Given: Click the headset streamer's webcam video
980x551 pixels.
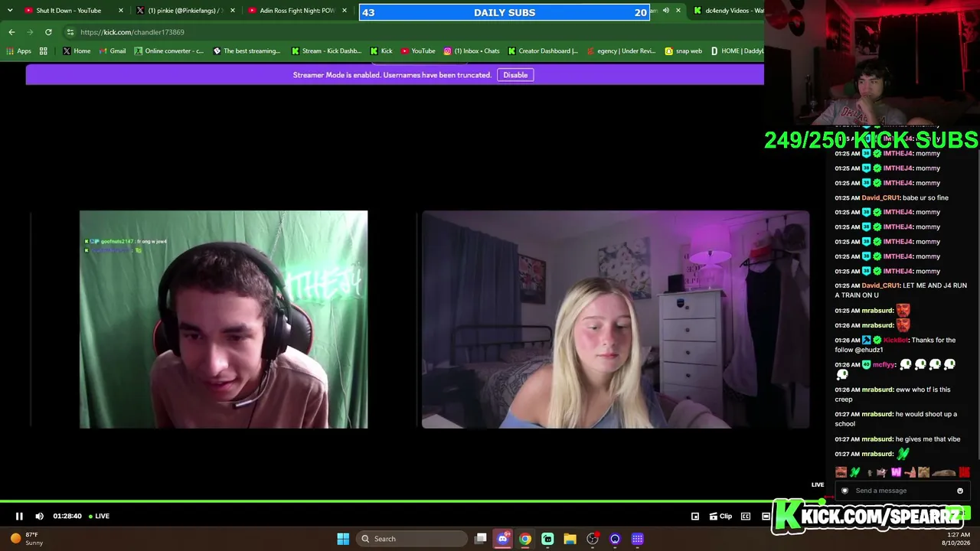Looking at the screenshot, I should tap(224, 319).
